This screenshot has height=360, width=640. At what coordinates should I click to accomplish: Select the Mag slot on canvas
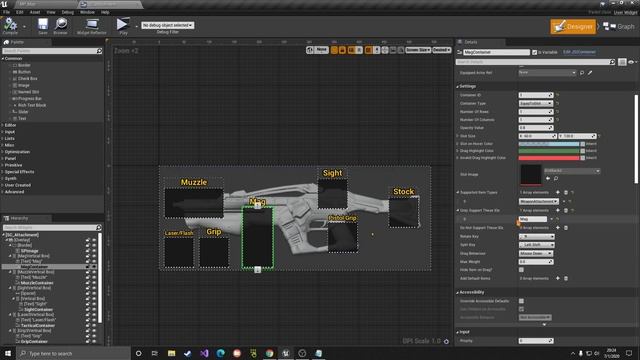coord(258,238)
